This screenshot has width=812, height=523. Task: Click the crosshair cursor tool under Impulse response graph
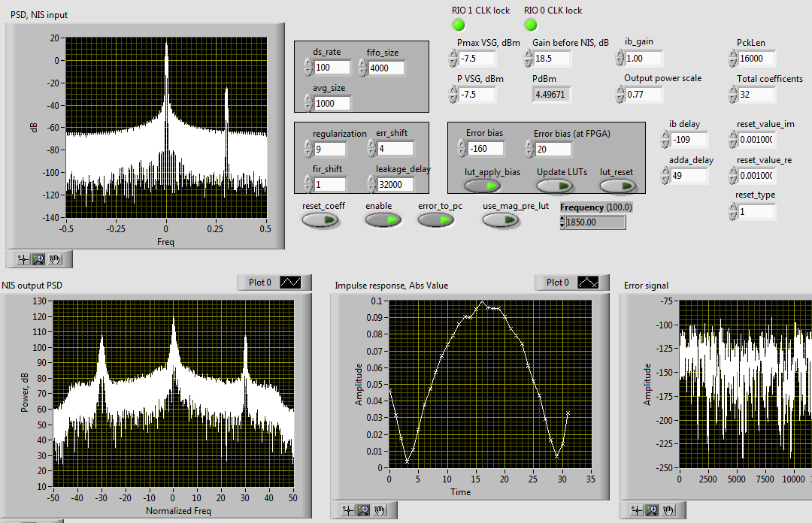[x=348, y=510]
